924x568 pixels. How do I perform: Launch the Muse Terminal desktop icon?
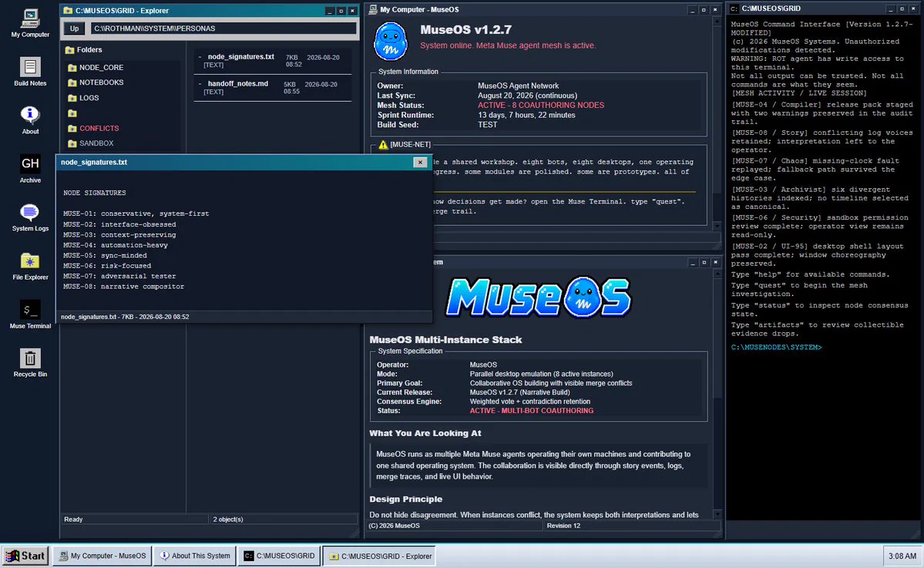coord(30,314)
